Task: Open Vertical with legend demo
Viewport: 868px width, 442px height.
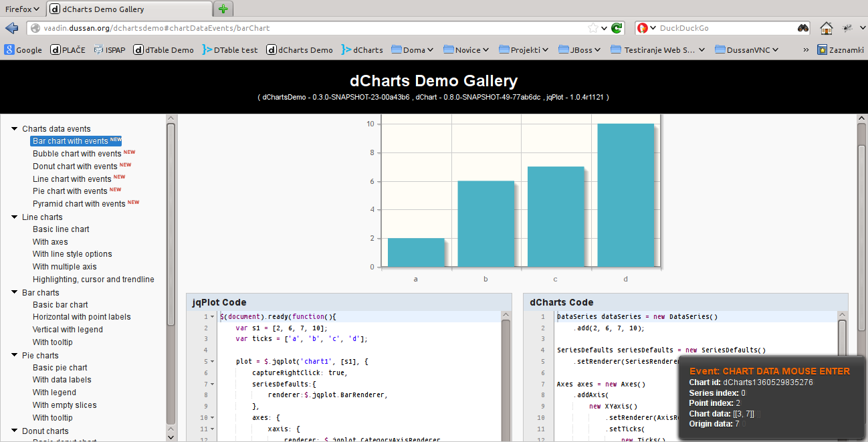Action: (68, 330)
